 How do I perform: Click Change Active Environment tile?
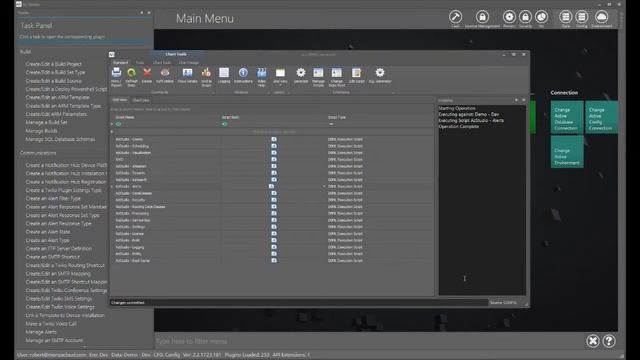click(x=567, y=151)
